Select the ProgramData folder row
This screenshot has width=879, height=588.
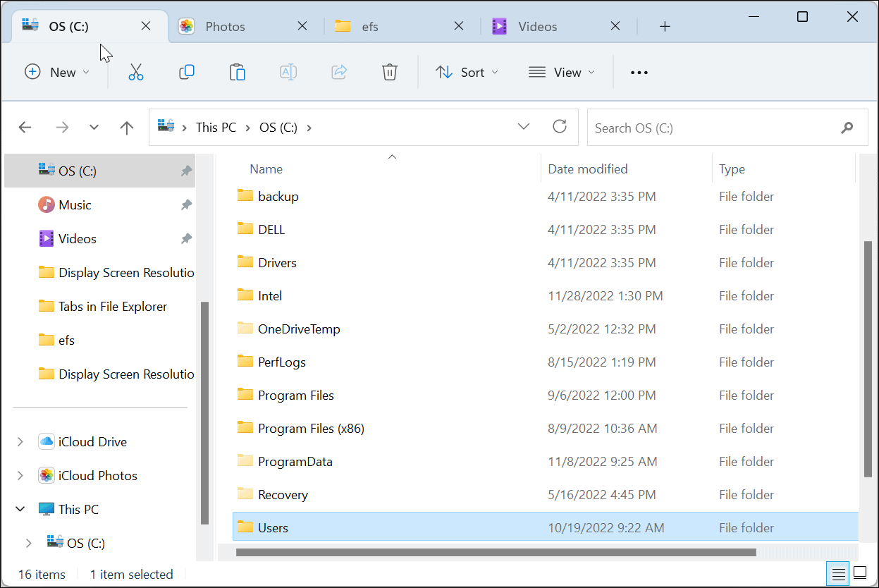pos(545,461)
